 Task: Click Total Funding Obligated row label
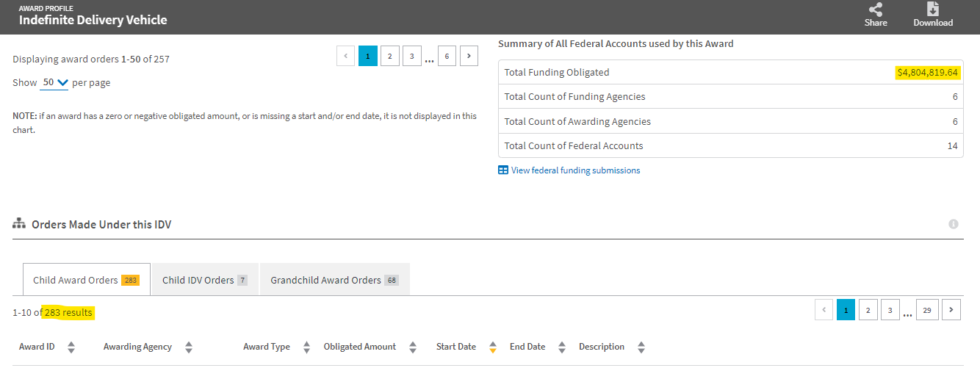pos(557,73)
